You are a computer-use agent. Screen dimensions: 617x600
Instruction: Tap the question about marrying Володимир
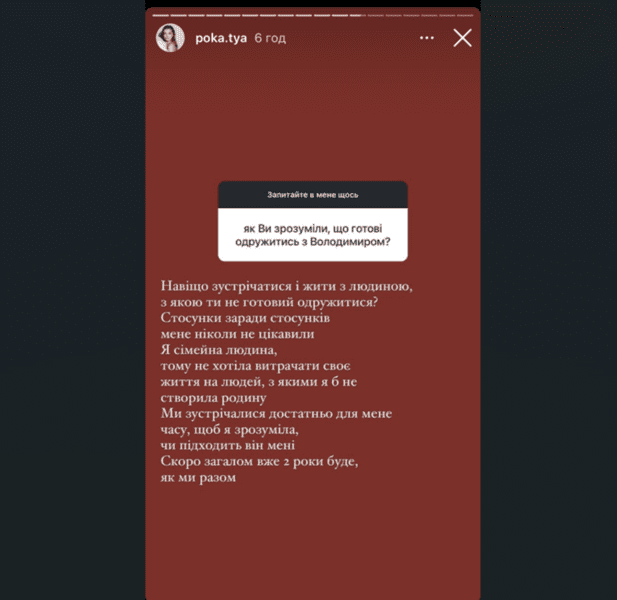click(313, 235)
